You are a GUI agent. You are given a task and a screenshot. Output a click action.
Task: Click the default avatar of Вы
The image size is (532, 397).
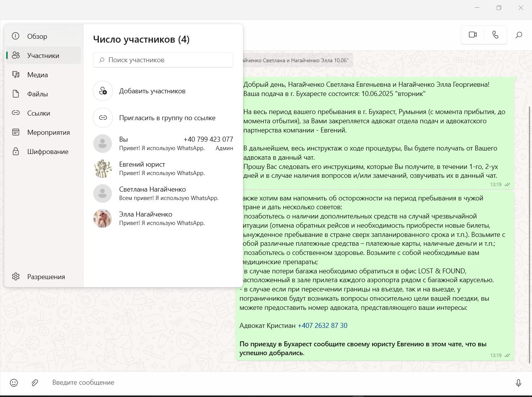click(103, 143)
